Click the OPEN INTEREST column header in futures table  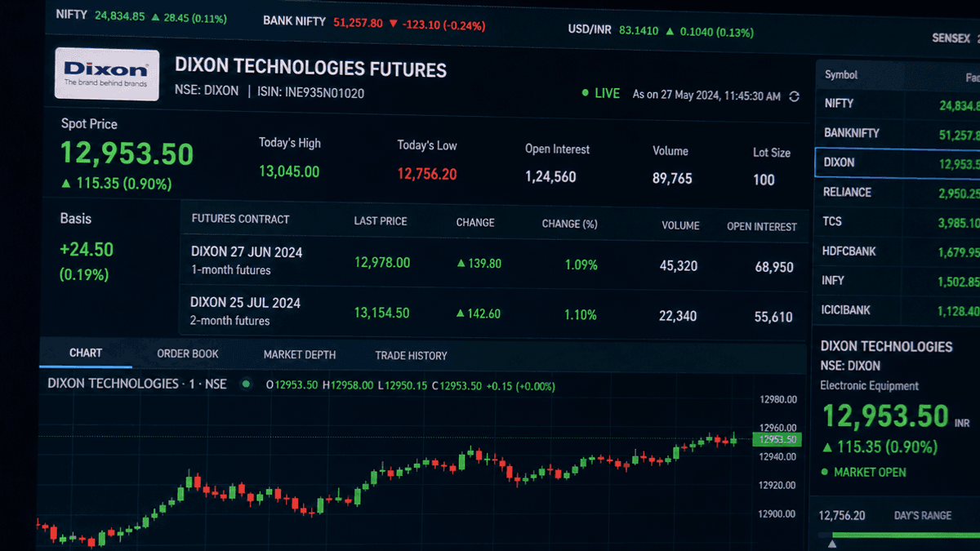point(762,226)
